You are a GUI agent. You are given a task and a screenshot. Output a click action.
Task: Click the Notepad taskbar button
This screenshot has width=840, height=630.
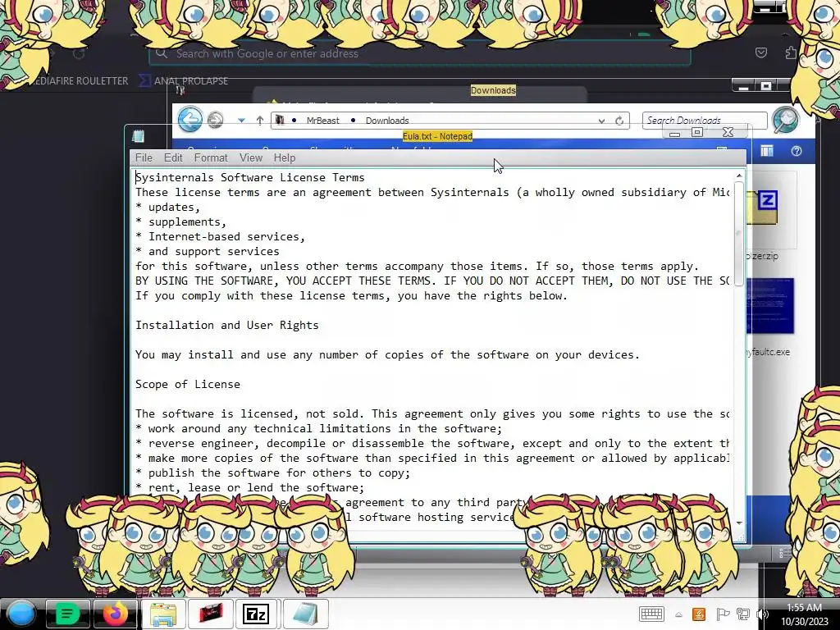(x=305, y=614)
